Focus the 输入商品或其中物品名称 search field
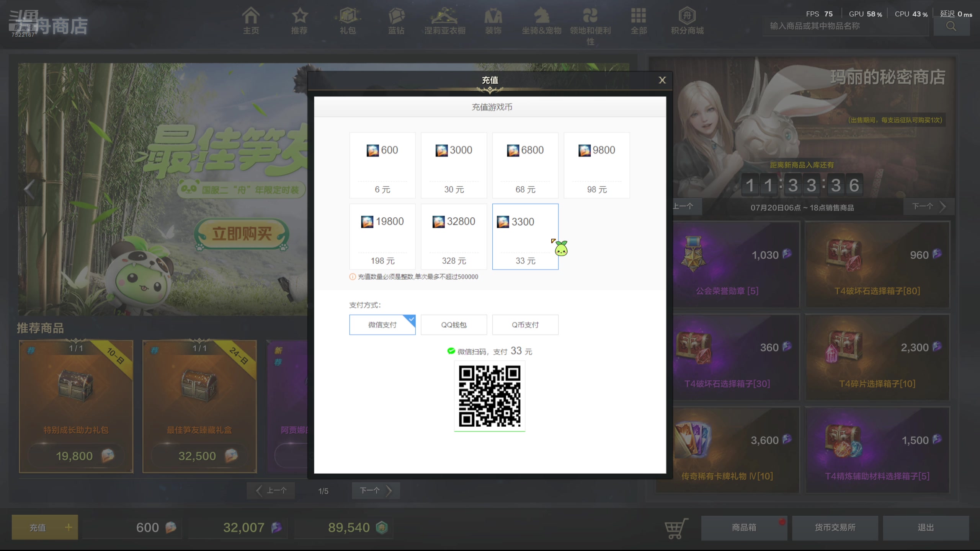Screen dimensions: 980x551 click(x=846, y=26)
